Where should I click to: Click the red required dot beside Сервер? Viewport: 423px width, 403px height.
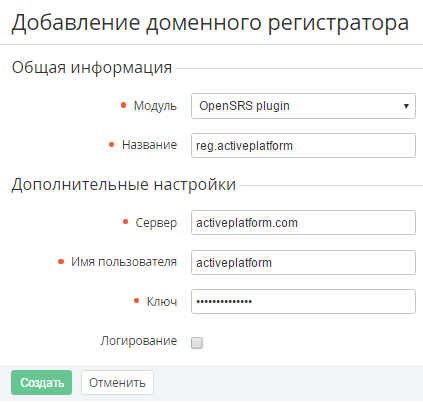tap(125, 222)
